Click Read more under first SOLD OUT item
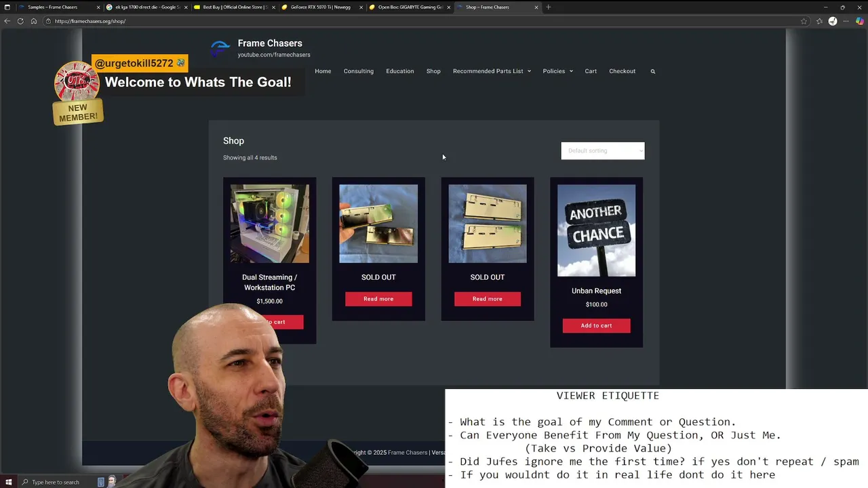Image resolution: width=868 pixels, height=488 pixels. pos(378,299)
